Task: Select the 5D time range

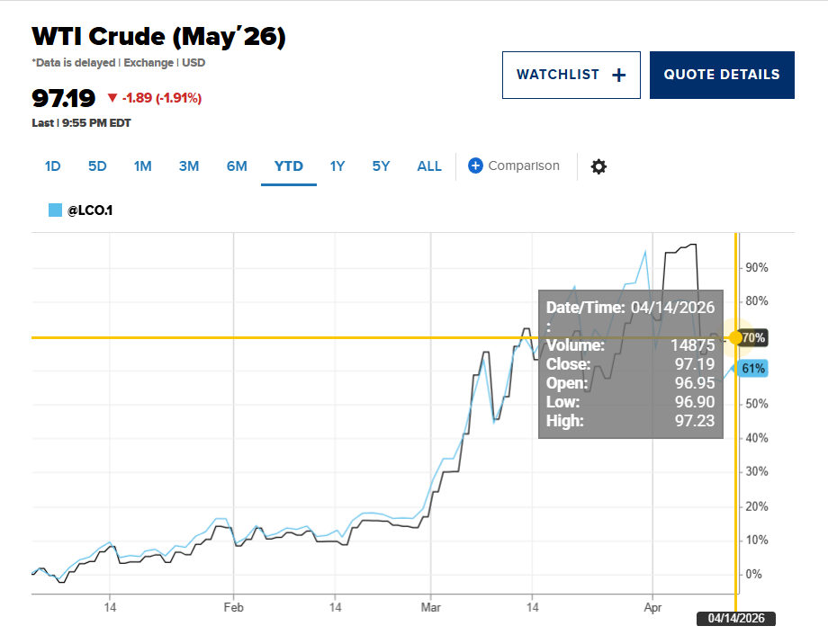Action: pos(97,166)
